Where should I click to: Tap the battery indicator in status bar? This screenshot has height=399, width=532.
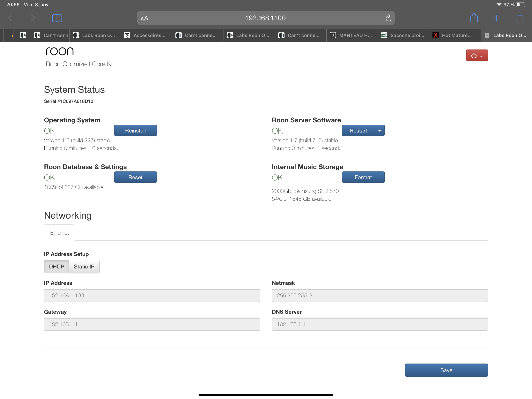(521, 4)
